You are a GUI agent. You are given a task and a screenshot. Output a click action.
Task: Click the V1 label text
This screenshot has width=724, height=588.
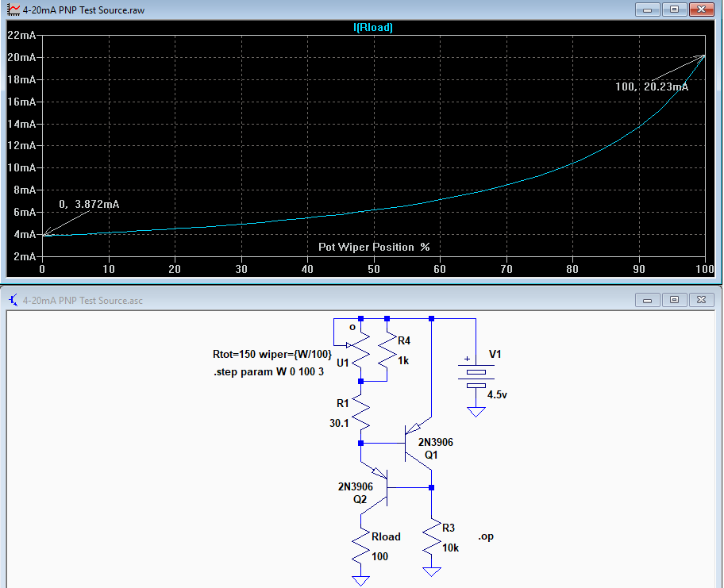(x=495, y=354)
